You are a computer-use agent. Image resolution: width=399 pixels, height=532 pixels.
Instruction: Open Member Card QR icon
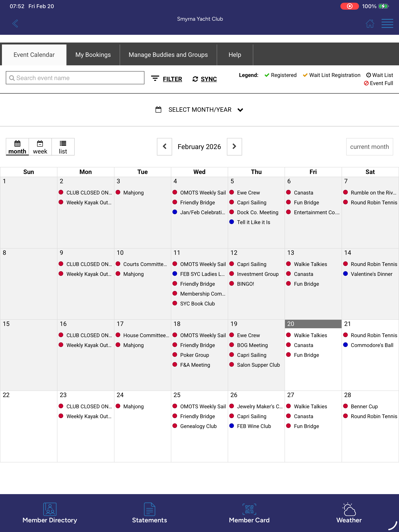(249, 509)
